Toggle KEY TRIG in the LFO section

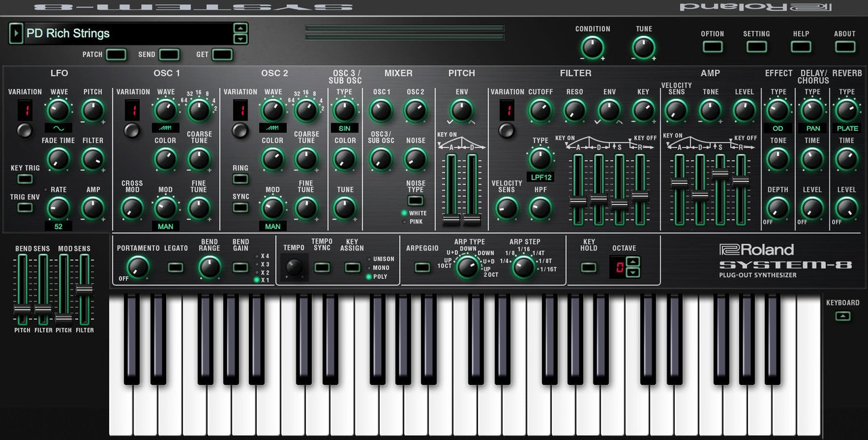pos(24,179)
